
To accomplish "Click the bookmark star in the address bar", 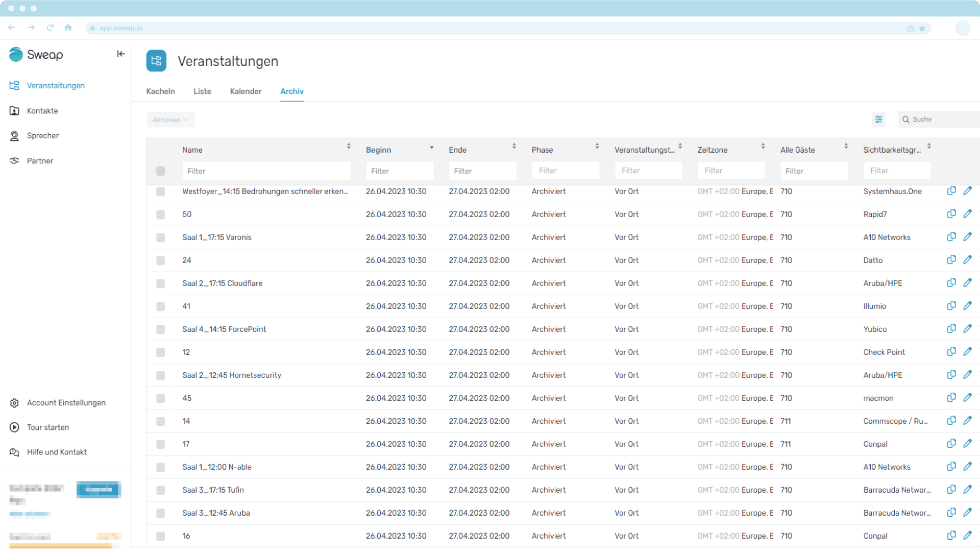I will point(922,29).
